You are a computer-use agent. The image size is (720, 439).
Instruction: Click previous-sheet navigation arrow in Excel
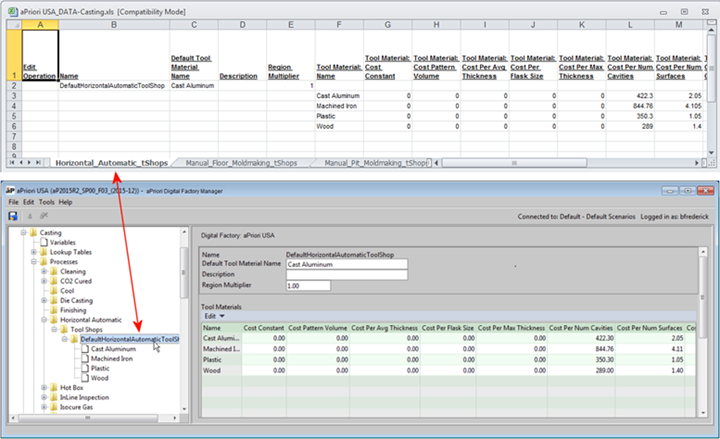(21, 163)
